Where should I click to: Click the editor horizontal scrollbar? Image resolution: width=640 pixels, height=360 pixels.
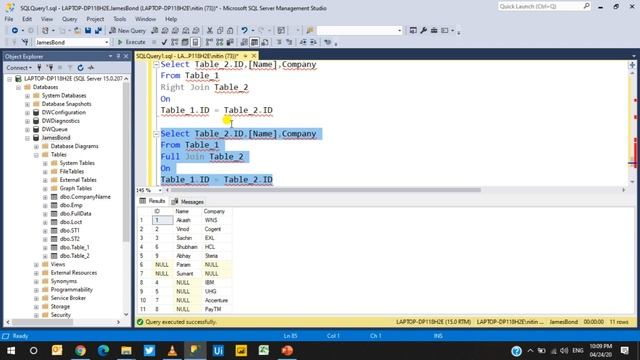(x=326, y=190)
